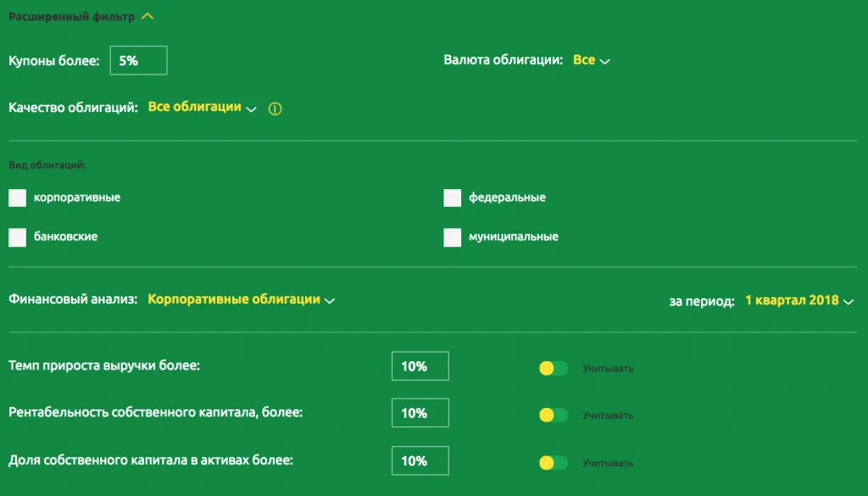Click the Темп прироста выручки input field

pos(420,366)
